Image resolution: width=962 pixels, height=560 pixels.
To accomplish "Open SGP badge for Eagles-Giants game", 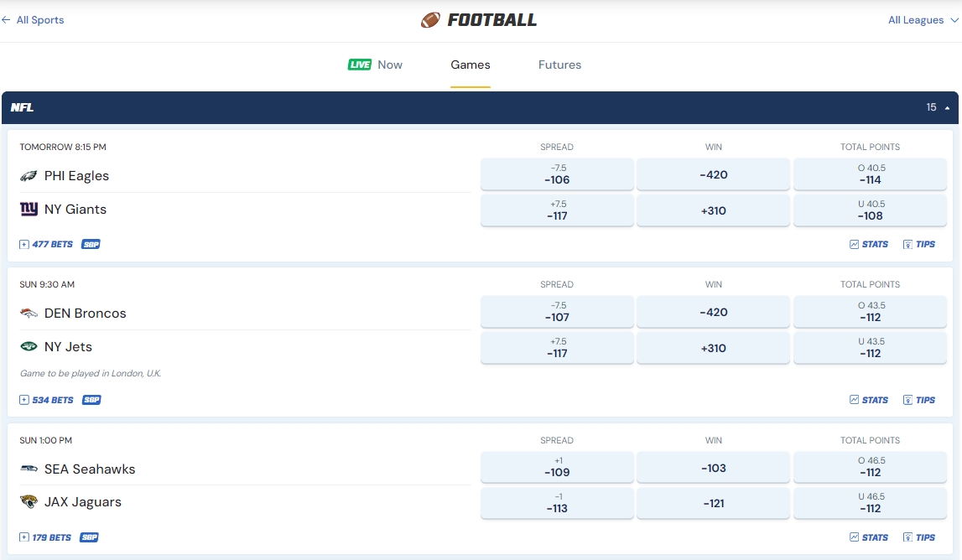I will pos(91,245).
